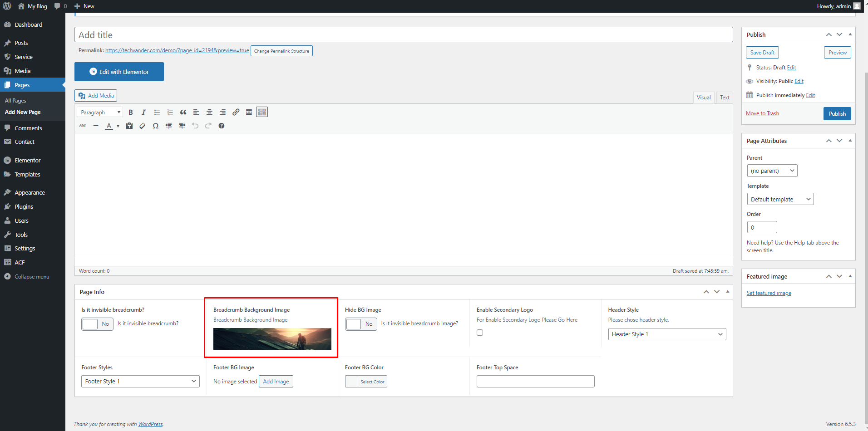Open the Paragraph format dropdown
Image resolution: width=868 pixels, height=431 pixels.
(100, 113)
